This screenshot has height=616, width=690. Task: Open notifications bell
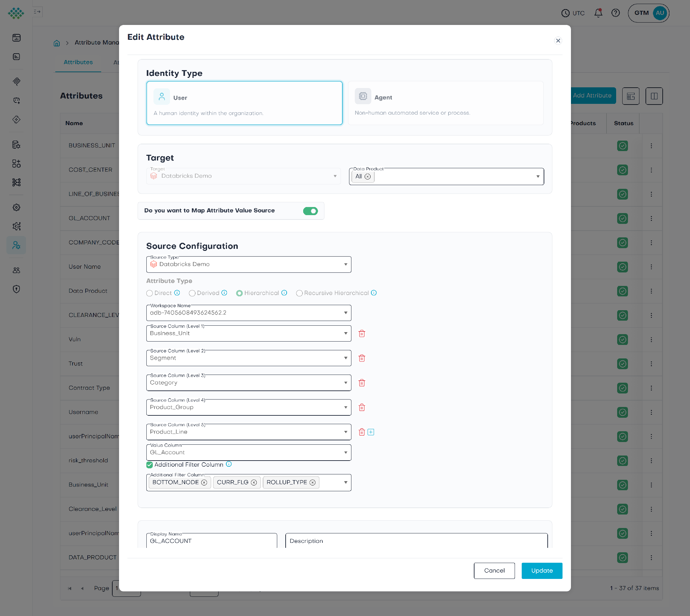click(x=598, y=13)
